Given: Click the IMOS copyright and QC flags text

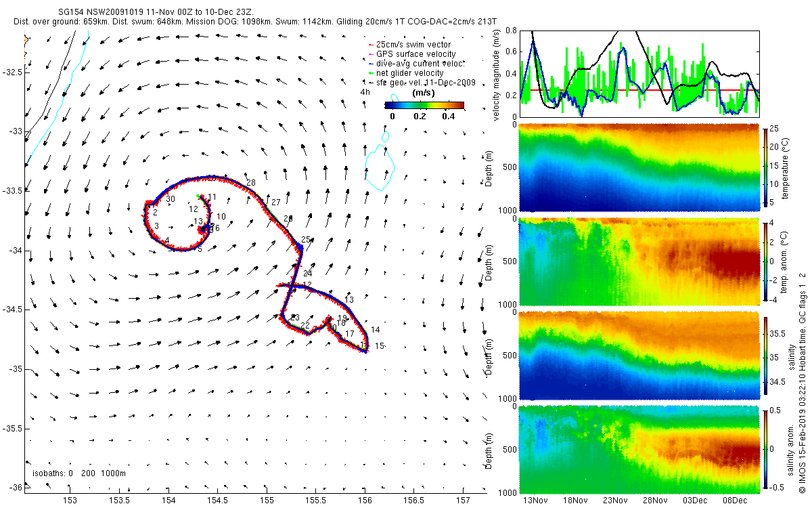Looking at the screenshot, I should [803, 381].
